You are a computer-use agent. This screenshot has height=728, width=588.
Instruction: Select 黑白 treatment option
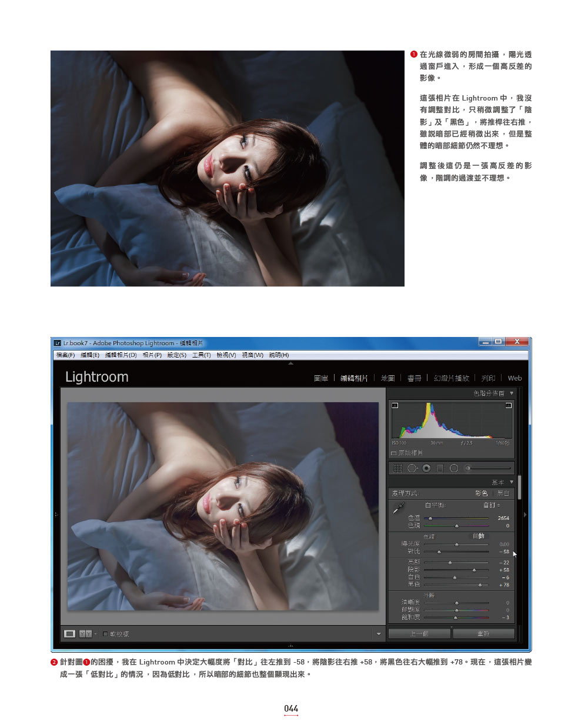coord(503,493)
